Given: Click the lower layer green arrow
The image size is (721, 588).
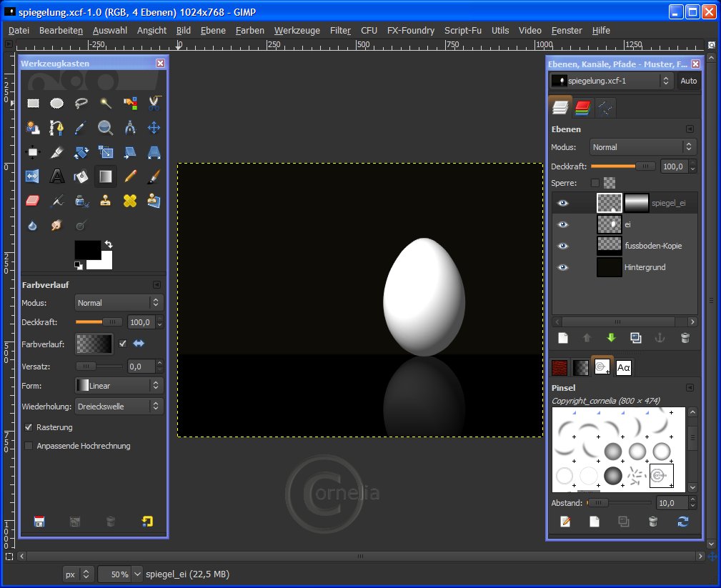Looking at the screenshot, I should click(x=611, y=338).
